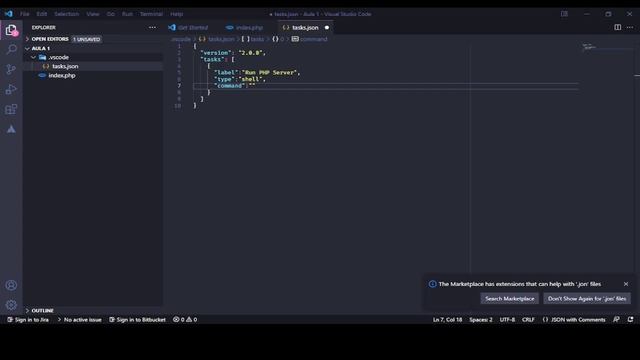This screenshot has height=360, width=640.
Task: Split the editor to the right
Action: (618, 27)
